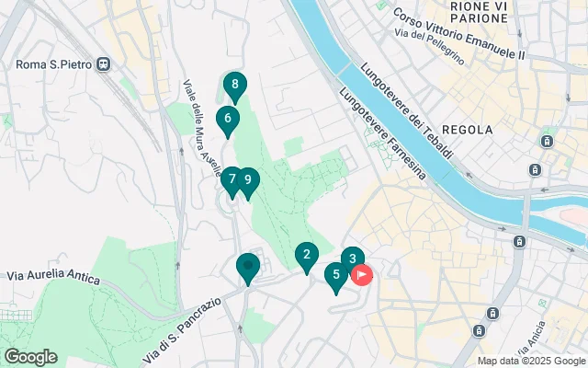Click the Roma S.Pietro station label
This screenshot has width=588, height=368.
53,64
